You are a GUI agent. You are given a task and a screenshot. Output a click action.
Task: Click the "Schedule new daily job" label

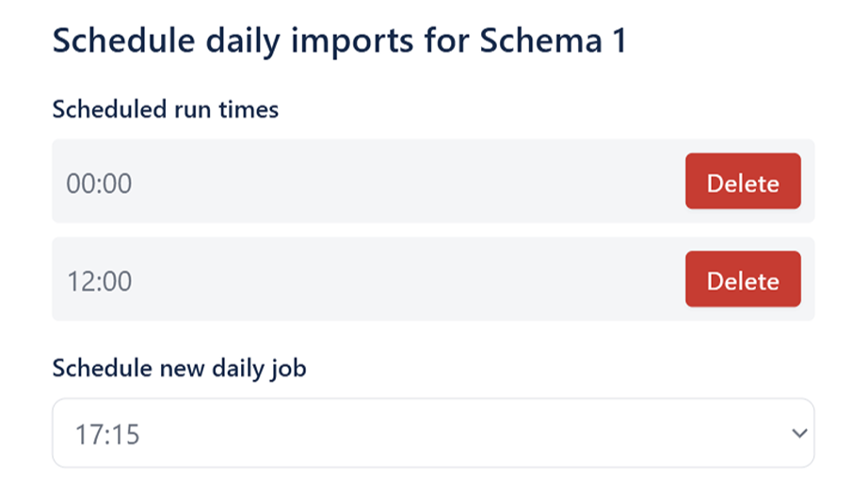click(179, 368)
